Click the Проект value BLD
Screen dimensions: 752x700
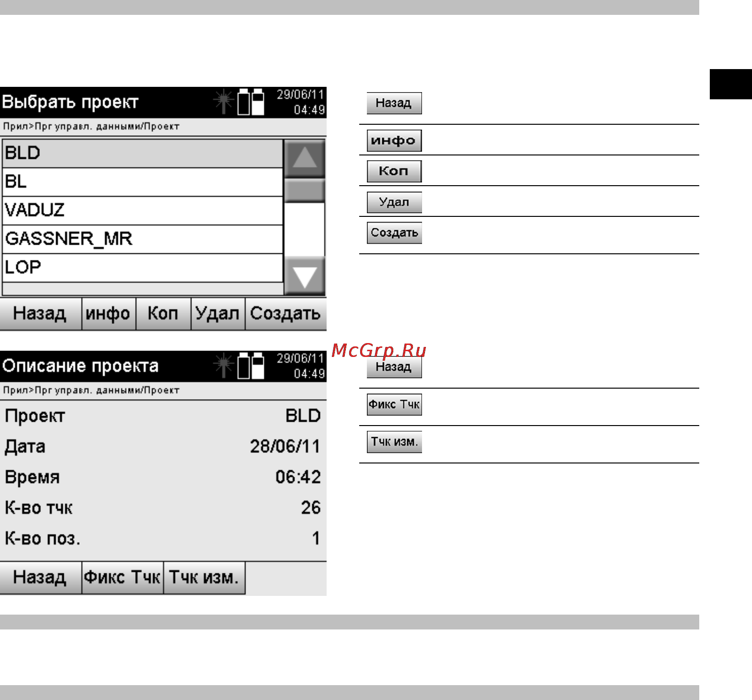(x=303, y=416)
